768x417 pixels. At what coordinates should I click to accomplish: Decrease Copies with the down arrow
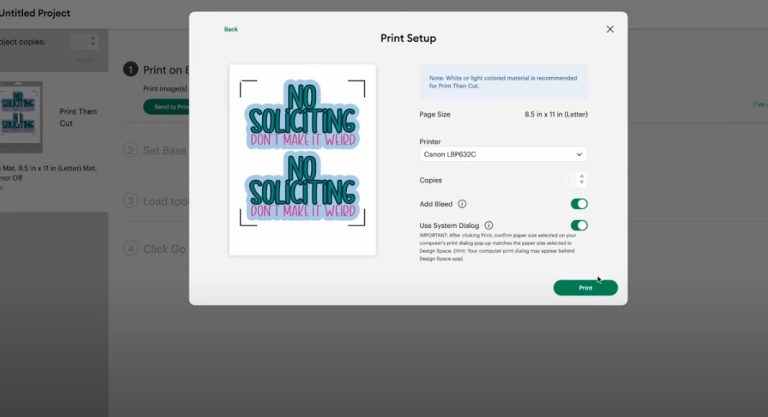click(x=582, y=184)
